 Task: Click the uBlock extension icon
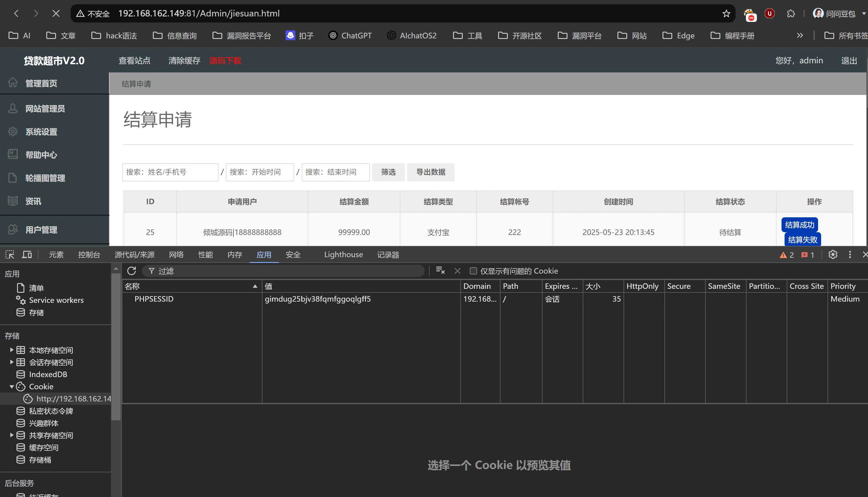point(769,14)
